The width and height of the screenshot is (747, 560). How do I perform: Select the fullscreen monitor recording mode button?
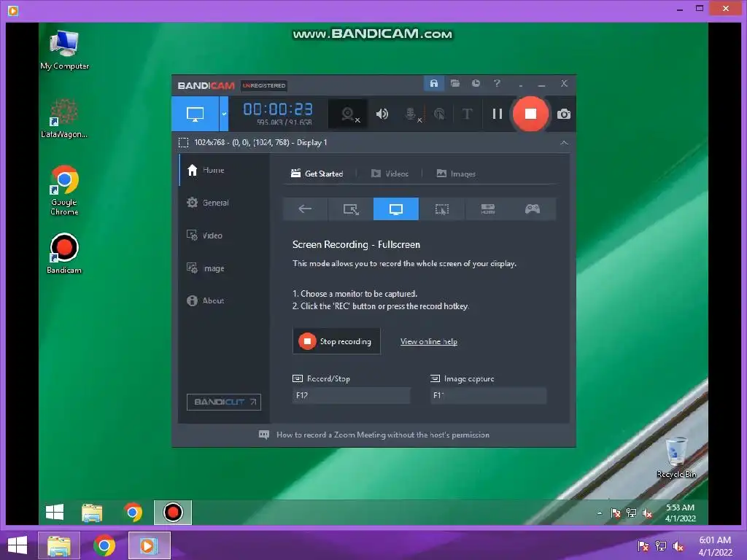tap(196, 114)
